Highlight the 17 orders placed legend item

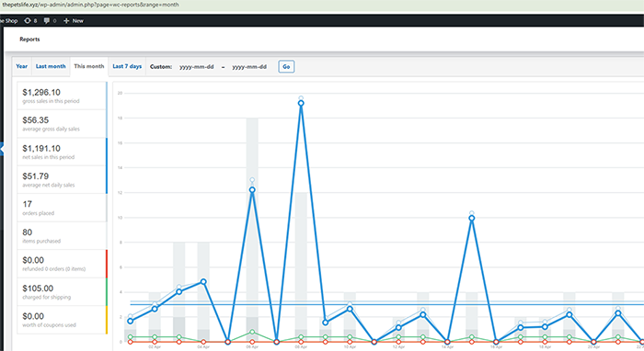tap(62, 208)
